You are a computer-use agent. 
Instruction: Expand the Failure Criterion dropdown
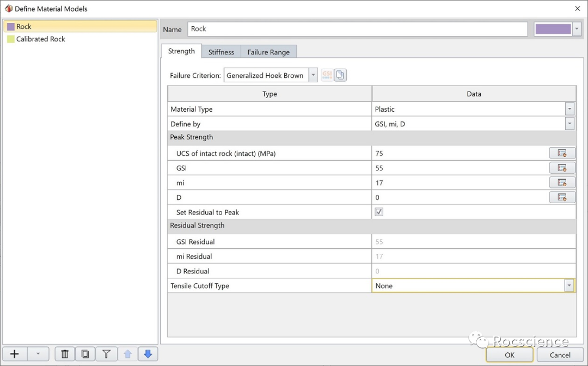click(313, 75)
